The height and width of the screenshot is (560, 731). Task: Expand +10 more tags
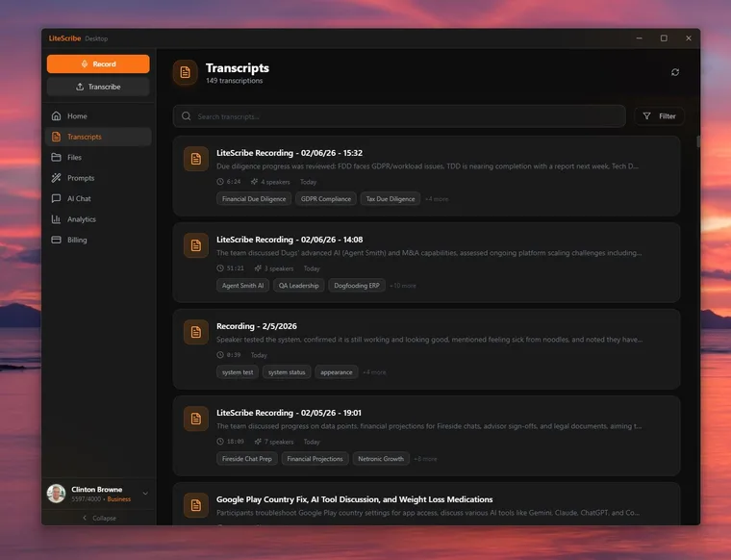click(403, 286)
